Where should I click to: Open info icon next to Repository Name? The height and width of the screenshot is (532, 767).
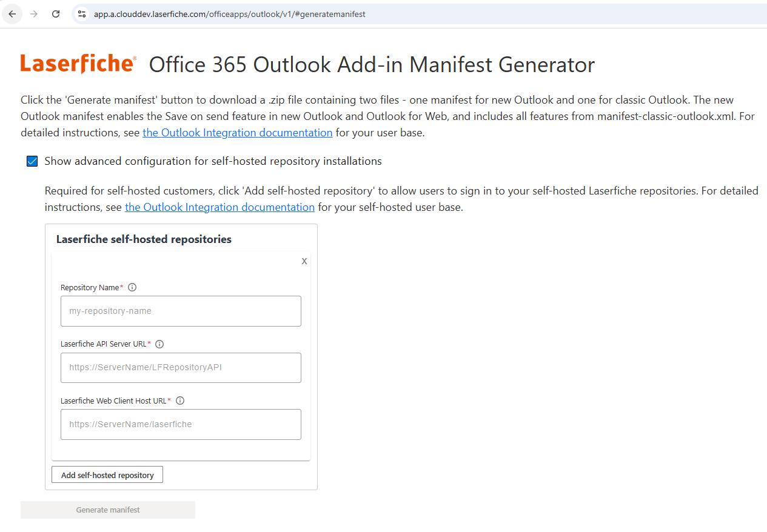click(132, 287)
